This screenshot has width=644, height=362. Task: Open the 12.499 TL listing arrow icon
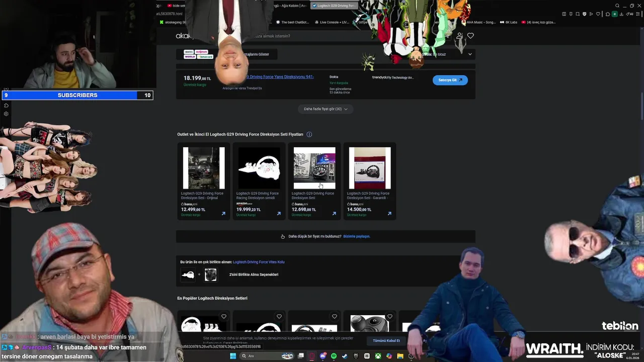(x=223, y=214)
